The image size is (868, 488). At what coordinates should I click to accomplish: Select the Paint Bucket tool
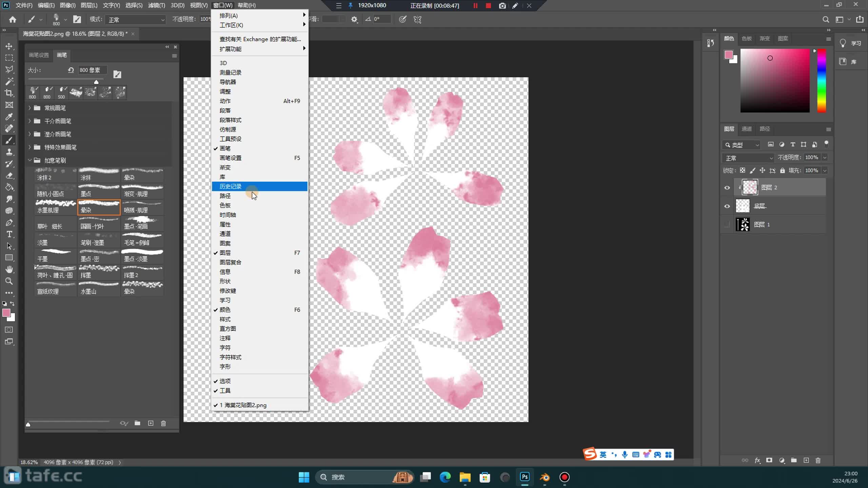(9, 187)
